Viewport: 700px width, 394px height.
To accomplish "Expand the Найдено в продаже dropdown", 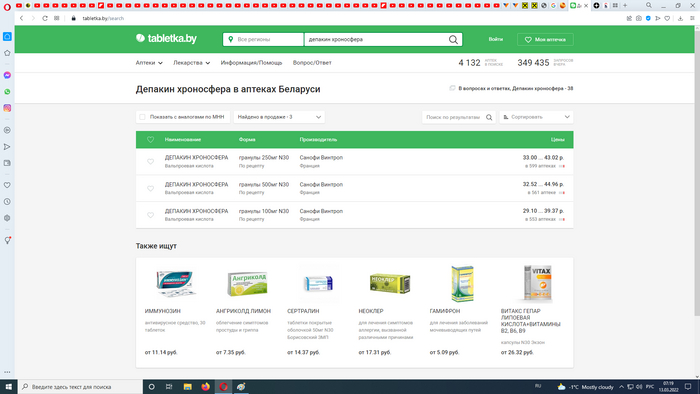I will (279, 117).
